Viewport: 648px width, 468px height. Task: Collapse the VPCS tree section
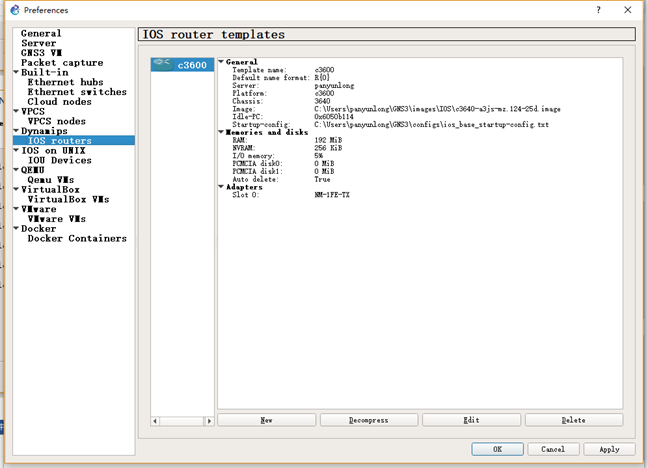[x=16, y=111]
